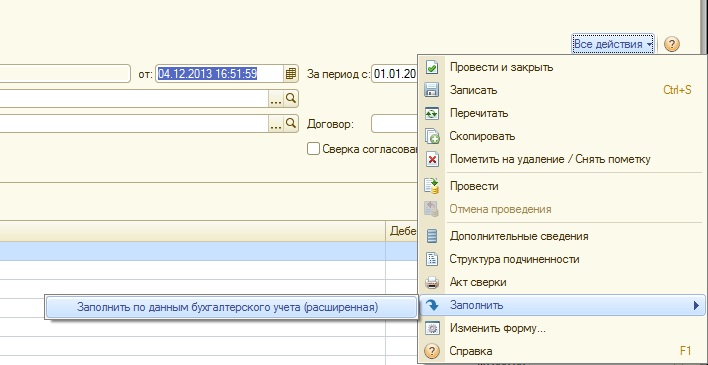The width and height of the screenshot is (708, 365).
Task: Click the printer icon beside Акт сверки
Action: tap(432, 282)
